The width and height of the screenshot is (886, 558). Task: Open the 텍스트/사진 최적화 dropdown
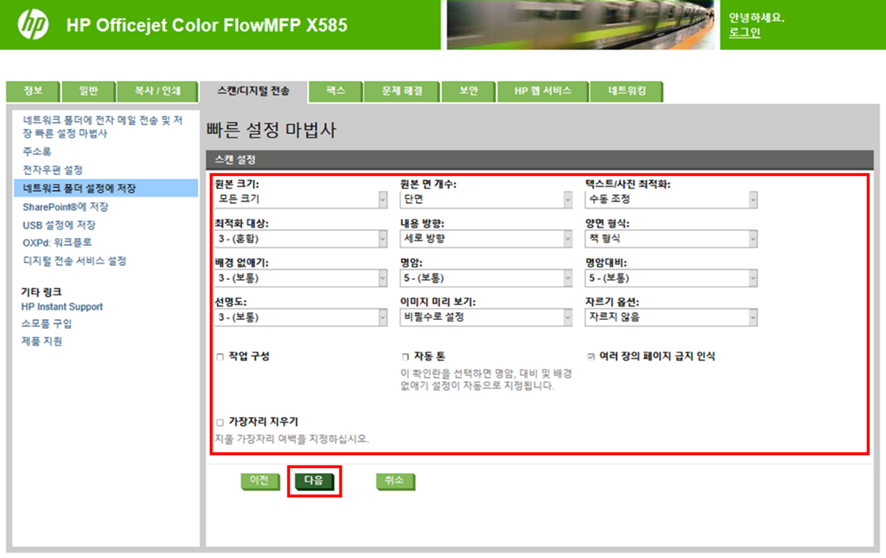(x=671, y=199)
